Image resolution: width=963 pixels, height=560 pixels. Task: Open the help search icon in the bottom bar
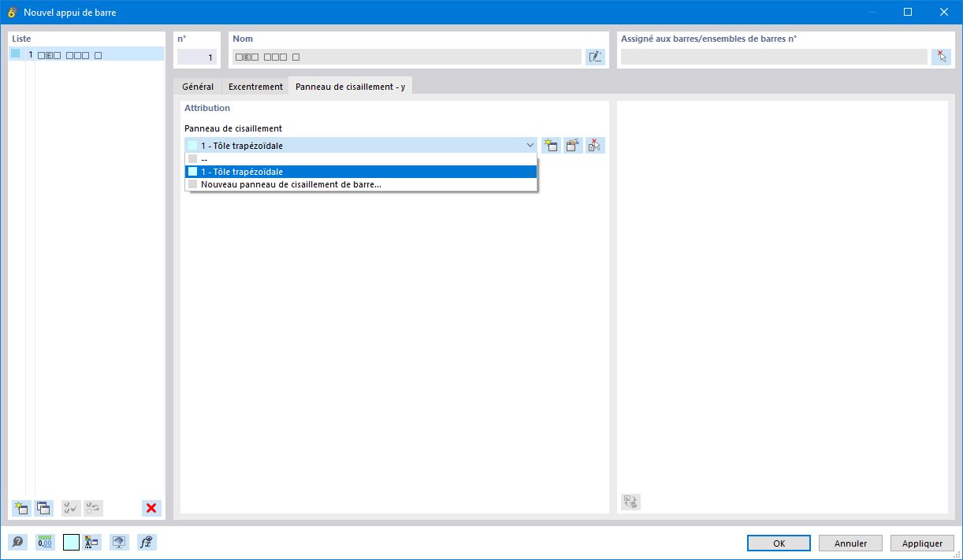[x=17, y=542]
